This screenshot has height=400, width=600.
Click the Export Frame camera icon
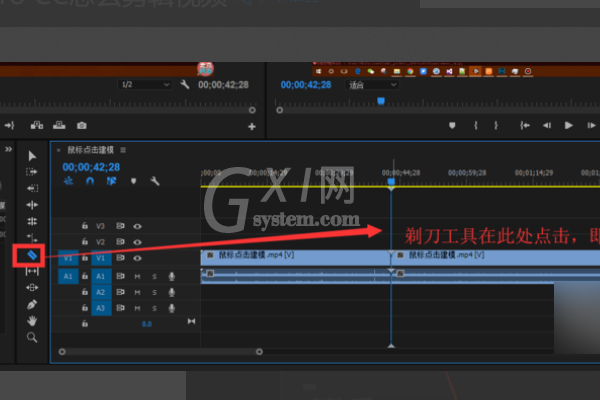(x=82, y=126)
